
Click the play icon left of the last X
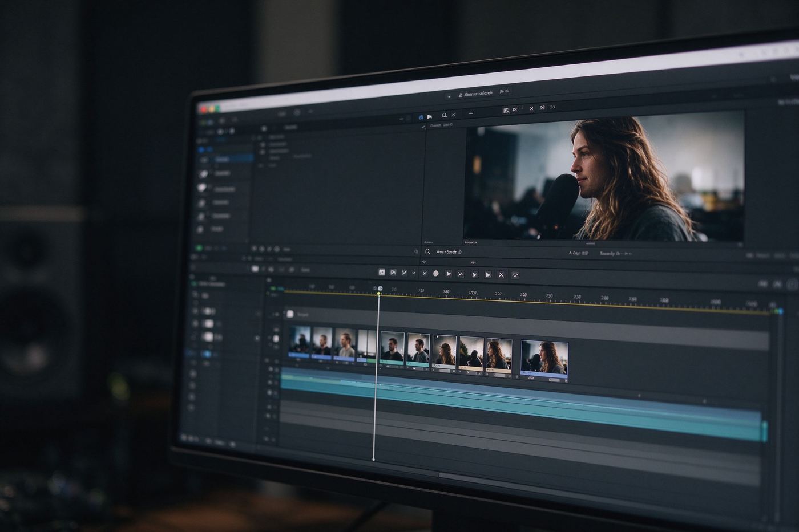coord(488,275)
